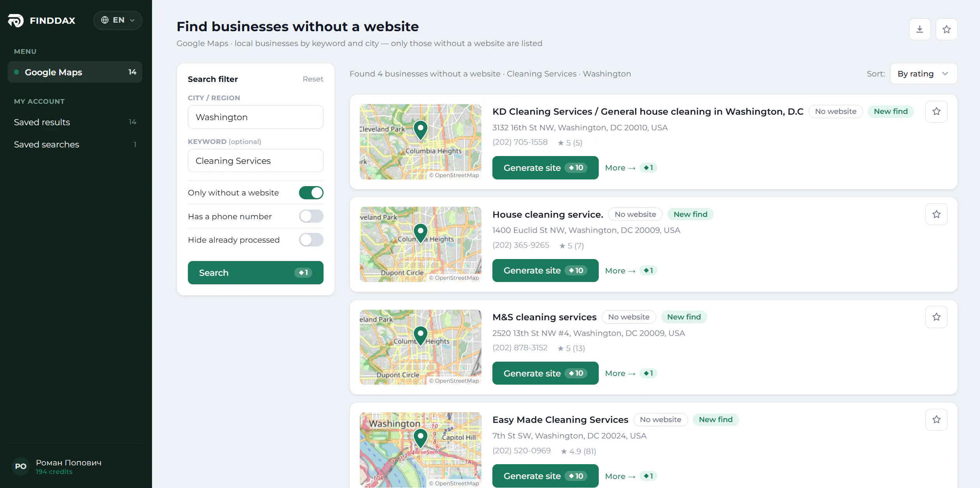Expand the By rating sort dropdown
The image size is (980, 488).
click(923, 74)
